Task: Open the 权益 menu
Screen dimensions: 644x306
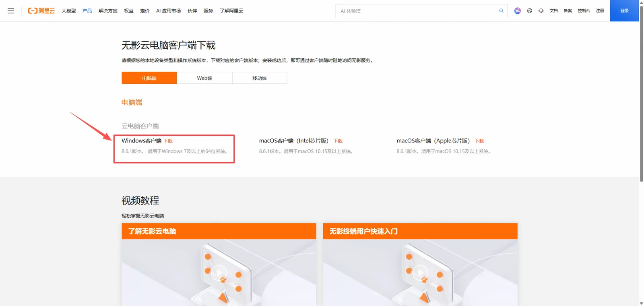Action: pyautogui.click(x=129, y=11)
